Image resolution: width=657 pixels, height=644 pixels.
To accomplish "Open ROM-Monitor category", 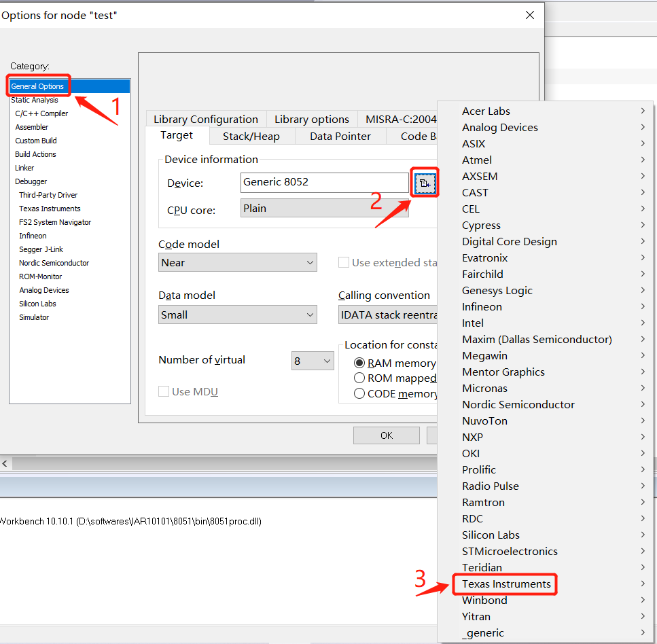I will pos(41,276).
